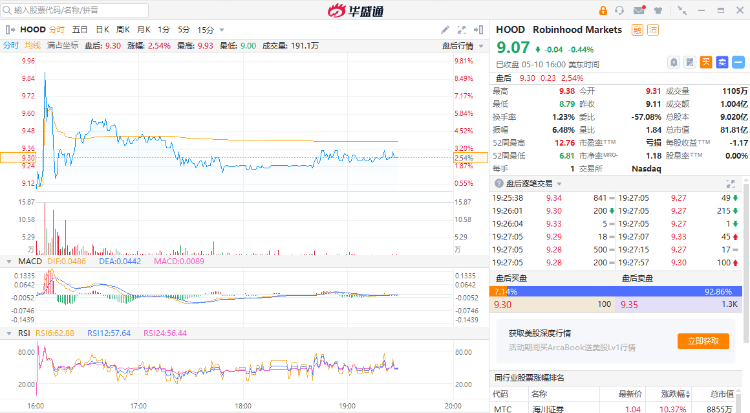Switch to 5分 five-minute tab

[184, 30]
